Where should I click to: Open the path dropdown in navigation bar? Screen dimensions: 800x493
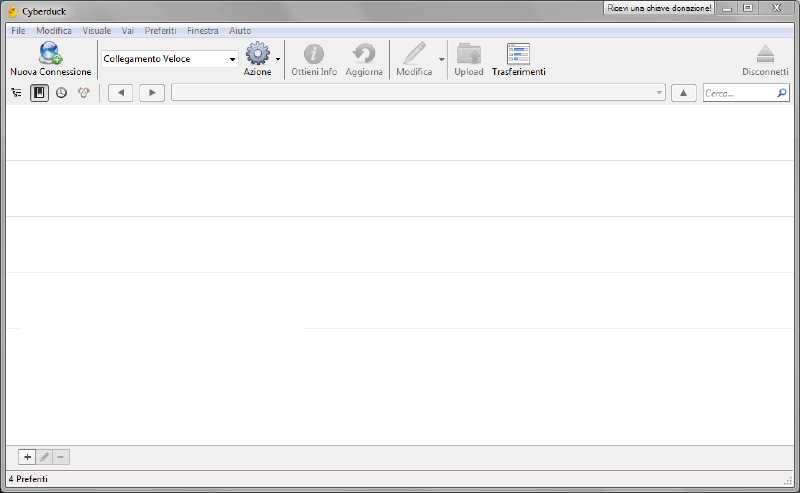coord(659,93)
